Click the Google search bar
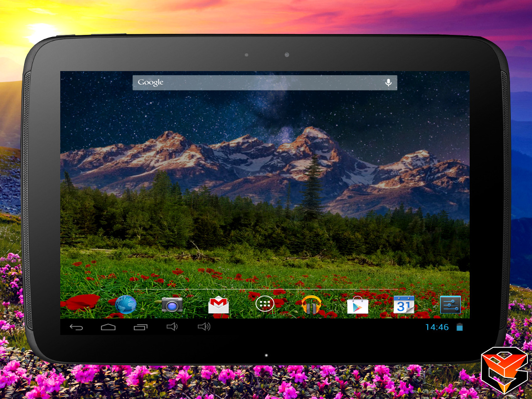The image size is (532, 399). pyautogui.click(x=265, y=82)
